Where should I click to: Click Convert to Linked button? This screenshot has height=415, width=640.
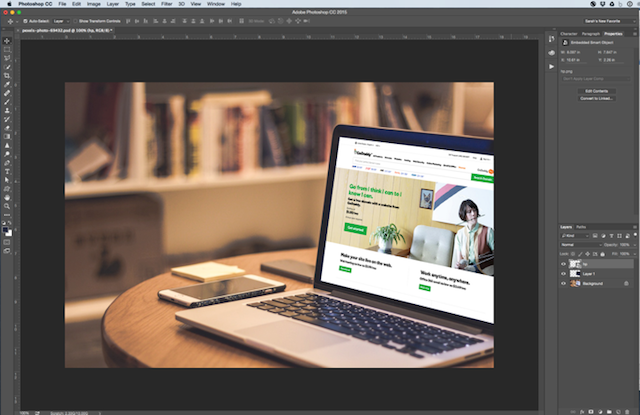(596, 98)
